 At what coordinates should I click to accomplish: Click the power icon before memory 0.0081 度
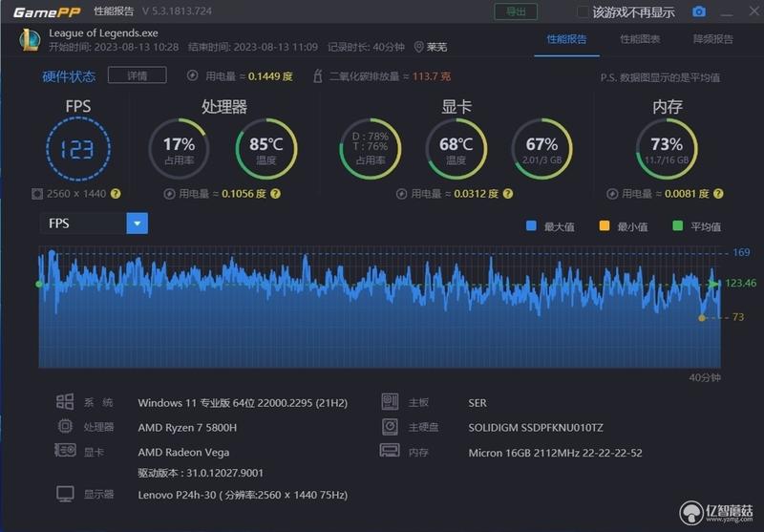[612, 194]
